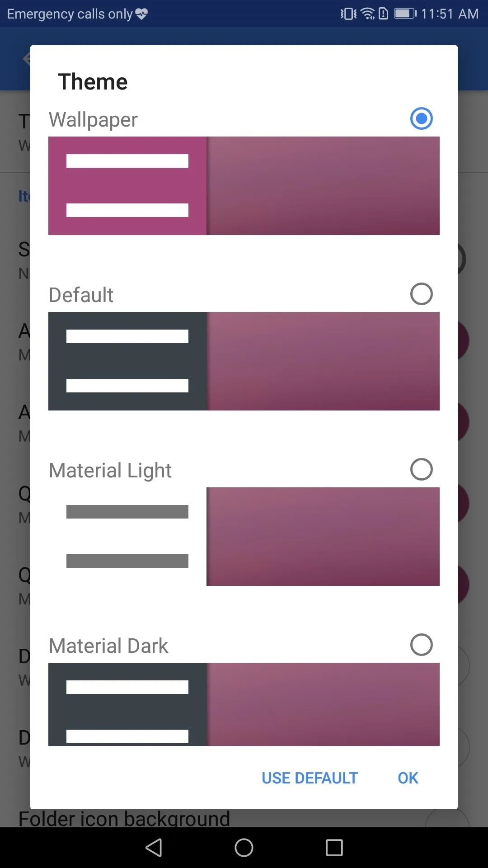
Task: Tap the Wi-Fi icon in the status bar
Action: point(368,14)
